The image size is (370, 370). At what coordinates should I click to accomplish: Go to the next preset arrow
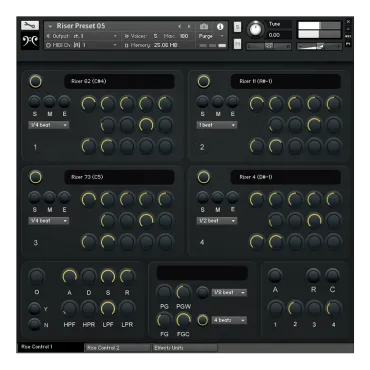(189, 26)
